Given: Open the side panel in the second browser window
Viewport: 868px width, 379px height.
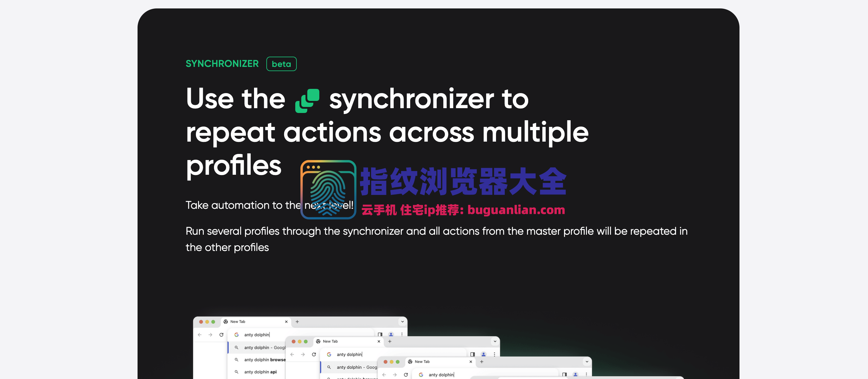Looking at the screenshot, I should click(473, 354).
